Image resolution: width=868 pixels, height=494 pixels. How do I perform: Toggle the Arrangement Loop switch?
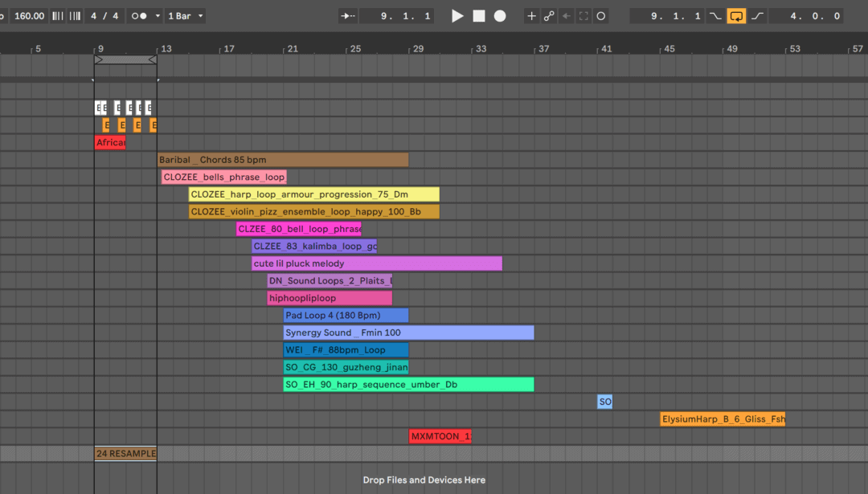(x=736, y=15)
